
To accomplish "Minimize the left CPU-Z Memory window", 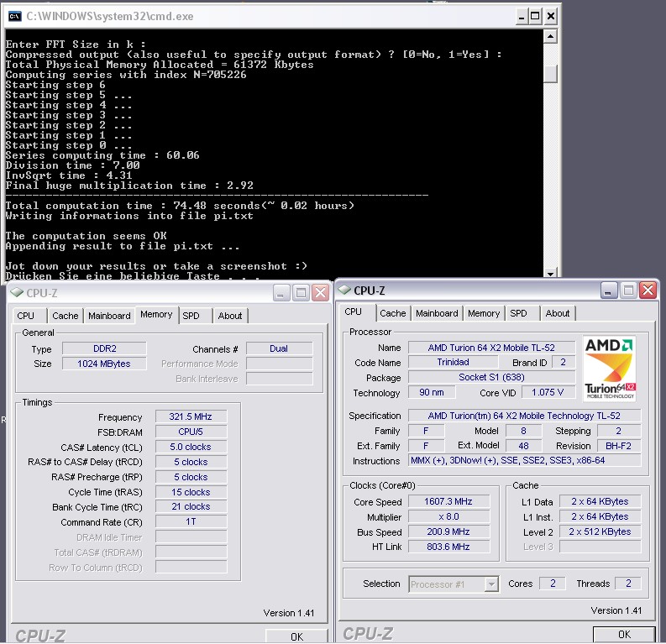I will click(281, 293).
